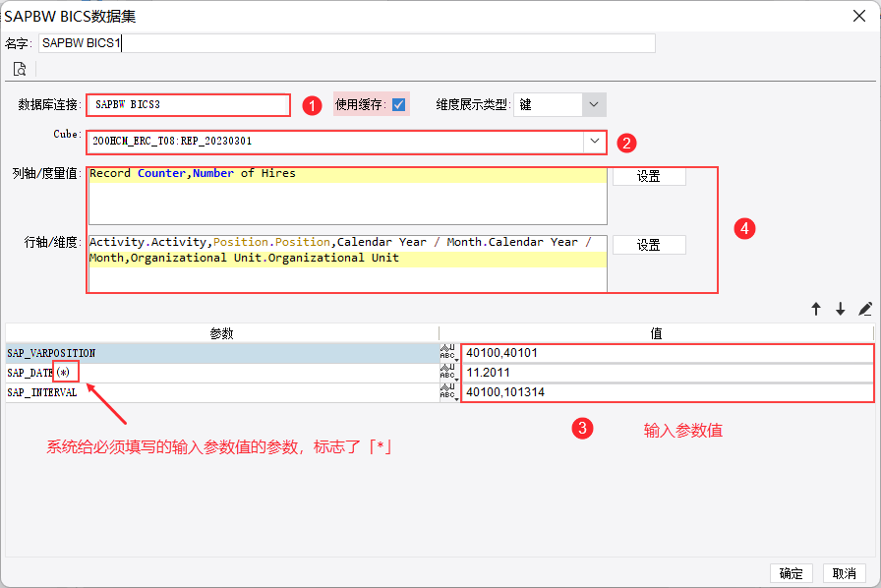Close the SAPBW BICS dataset dialog
881x588 pixels.
click(x=859, y=16)
